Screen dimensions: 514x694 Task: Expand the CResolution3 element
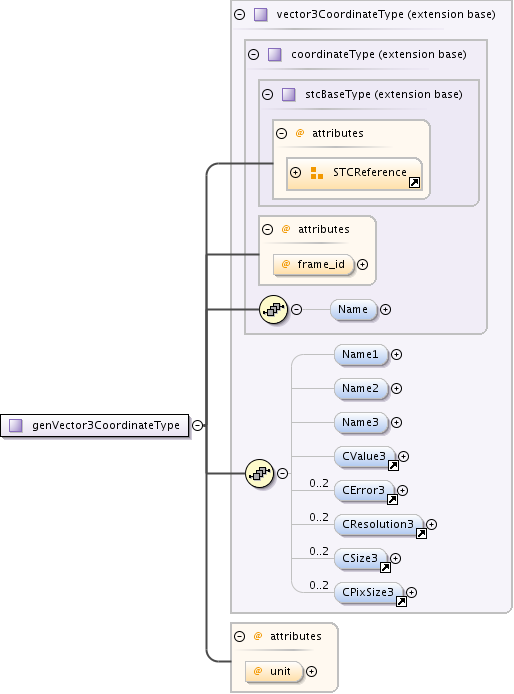pyautogui.click(x=432, y=524)
